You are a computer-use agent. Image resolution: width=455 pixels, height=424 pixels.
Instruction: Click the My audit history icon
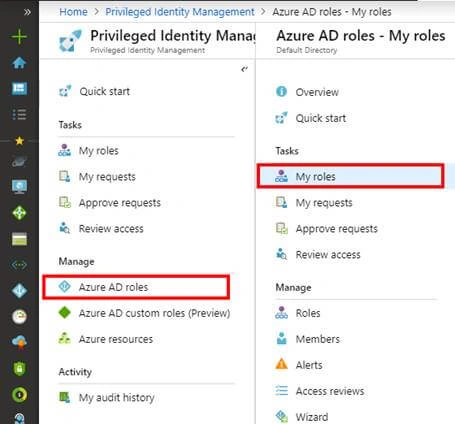[64, 397]
